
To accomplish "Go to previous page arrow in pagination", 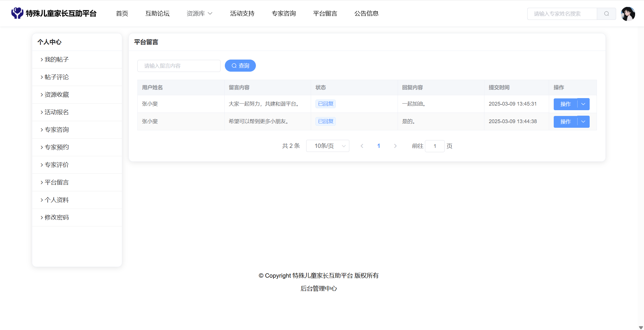I will click(362, 146).
